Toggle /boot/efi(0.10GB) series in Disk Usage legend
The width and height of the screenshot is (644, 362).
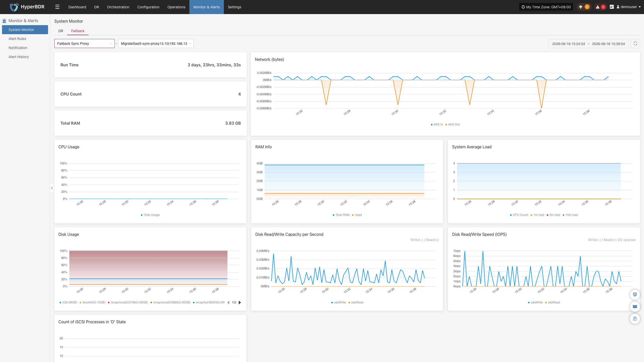[x=92, y=302]
